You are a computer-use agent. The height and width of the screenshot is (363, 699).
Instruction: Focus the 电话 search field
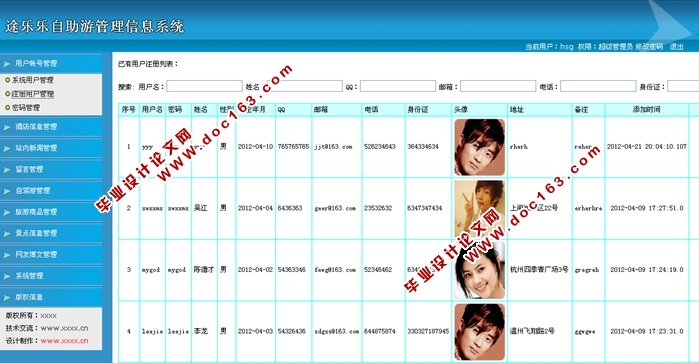[598, 86]
